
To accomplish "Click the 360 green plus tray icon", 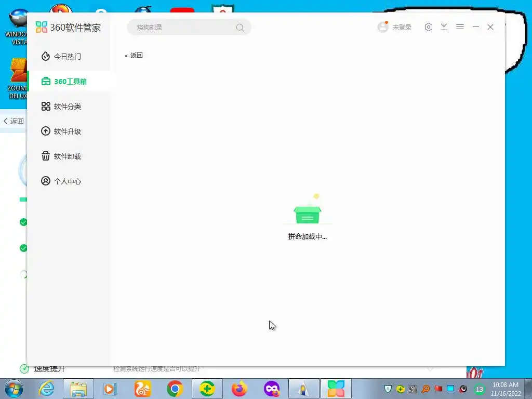I will pyautogui.click(x=401, y=389).
